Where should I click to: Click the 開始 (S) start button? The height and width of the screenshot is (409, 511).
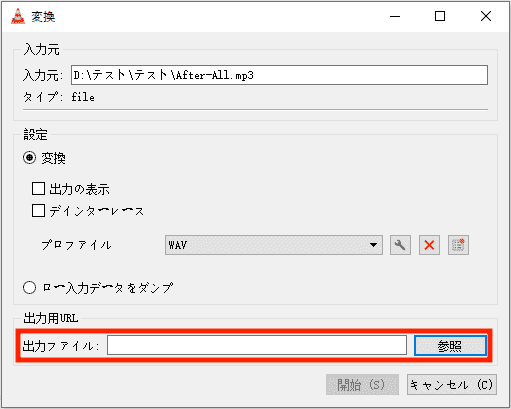[x=362, y=385]
